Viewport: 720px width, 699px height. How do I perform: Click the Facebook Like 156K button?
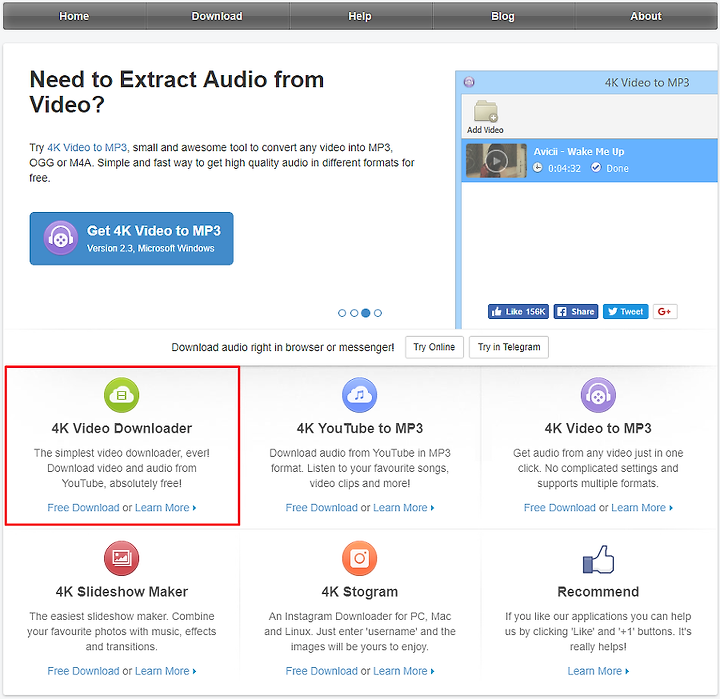[518, 311]
